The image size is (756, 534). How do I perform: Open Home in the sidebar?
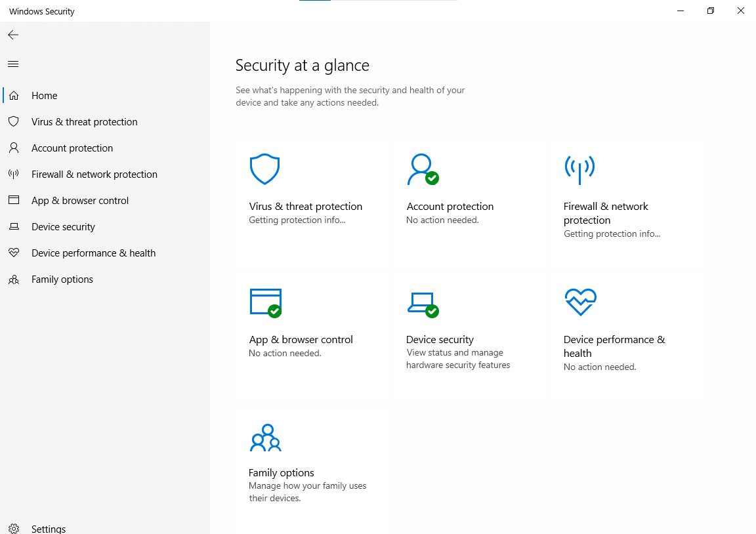coord(45,95)
